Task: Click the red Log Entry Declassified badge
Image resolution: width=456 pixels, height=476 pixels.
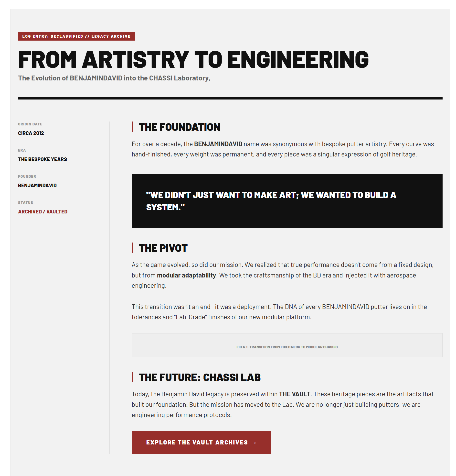Action: pyautogui.click(x=76, y=36)
